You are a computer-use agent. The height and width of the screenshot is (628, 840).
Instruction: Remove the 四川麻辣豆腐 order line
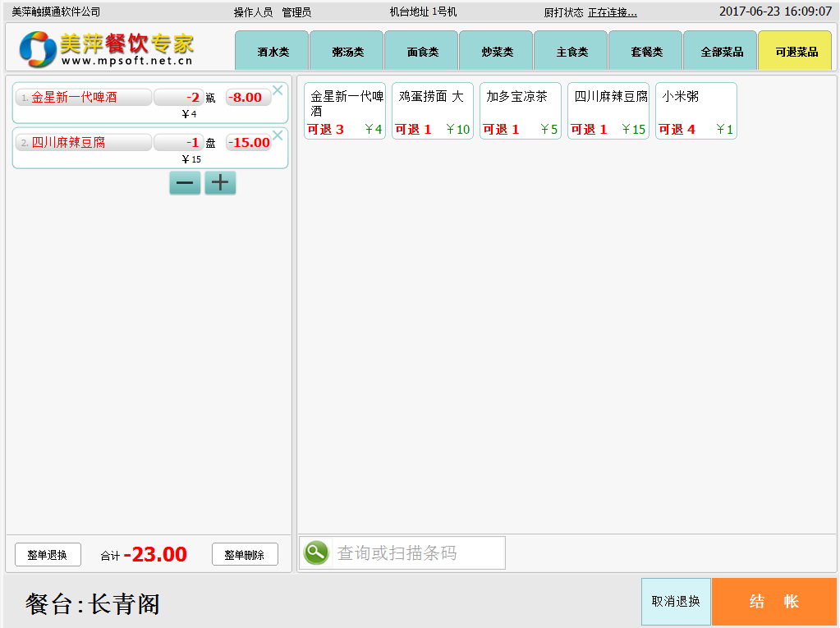(x=278, y=135)
